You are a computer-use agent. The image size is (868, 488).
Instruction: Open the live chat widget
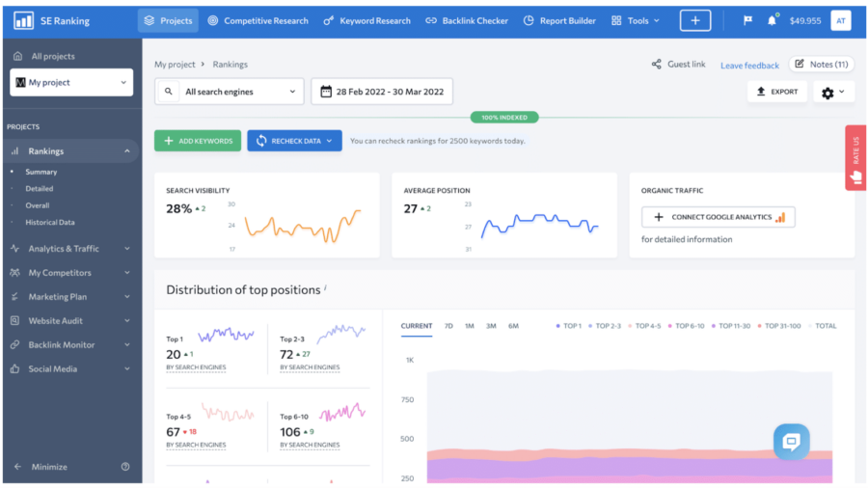tap(792, 442)
